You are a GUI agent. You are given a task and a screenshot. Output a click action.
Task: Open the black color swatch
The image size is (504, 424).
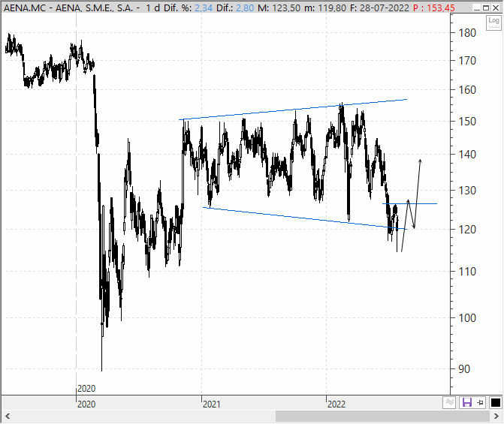pyautogui.click(x=496, y=402)
